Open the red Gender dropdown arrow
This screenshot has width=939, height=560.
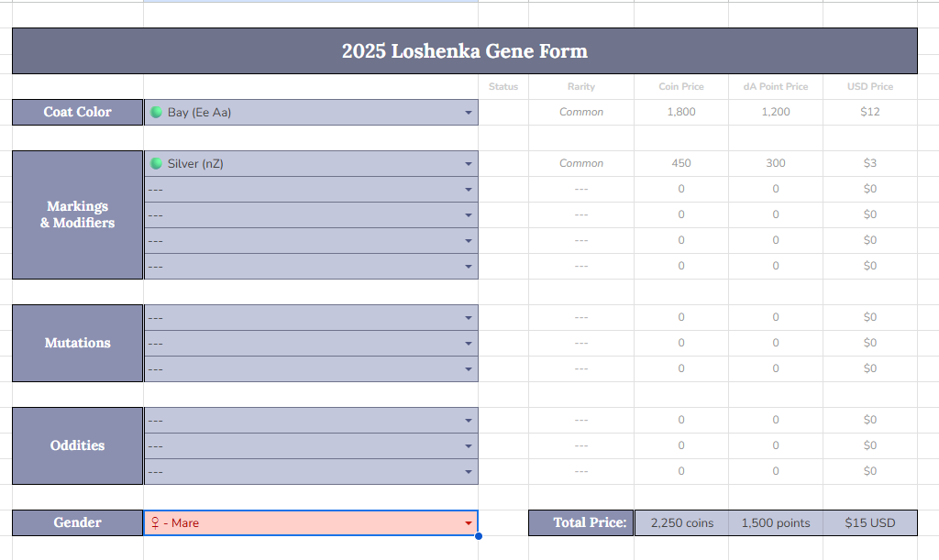coord(468,523)
